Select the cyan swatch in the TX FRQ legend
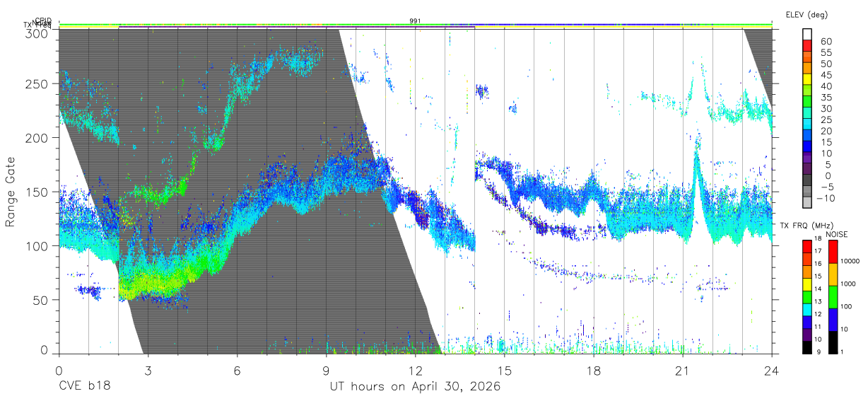This screenshot has width=868, height=401. click(x=807, y=309)
